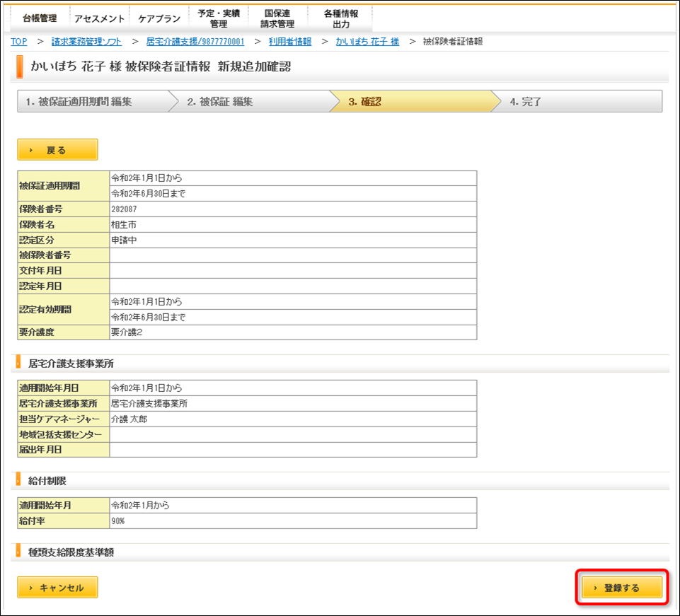This screenshot has height=616, width=680.
Task: Open the 台帳管理 menu
Action: [x=40, y=18]
